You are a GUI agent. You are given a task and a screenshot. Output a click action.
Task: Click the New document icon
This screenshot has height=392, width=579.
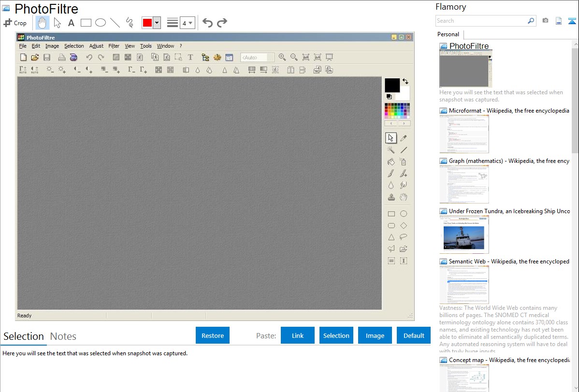(x=23, y=57)
